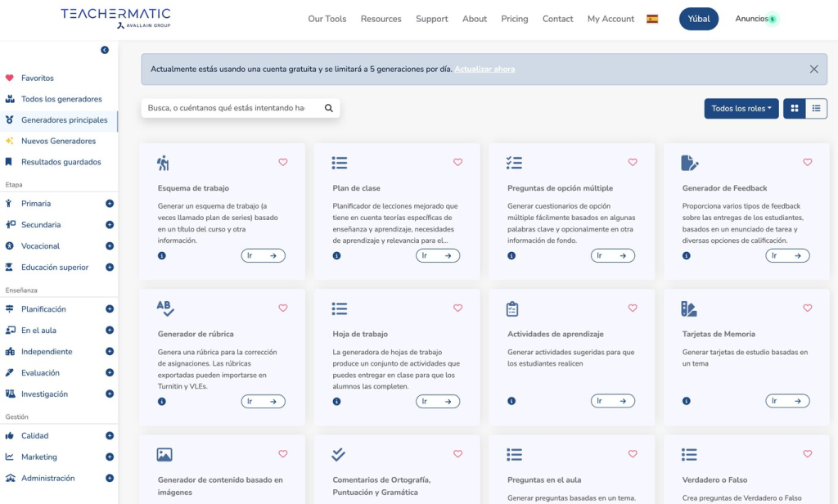Viewport: 838px width, 504px height.
Task: Select Generadores principales in sidebar
Action: 59,120
